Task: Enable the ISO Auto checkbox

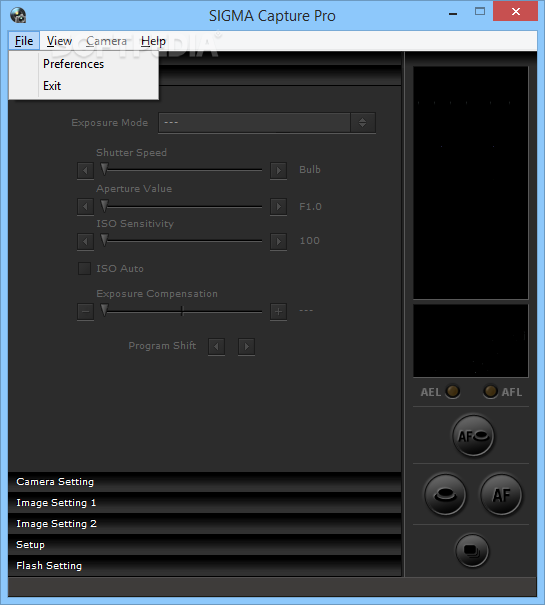Action: 85,268
